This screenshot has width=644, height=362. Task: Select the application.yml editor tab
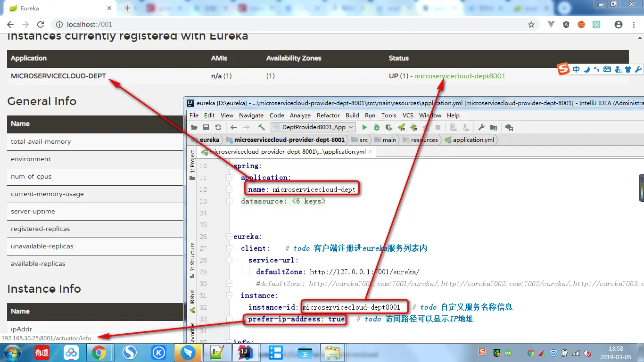click(x=287, y=152)
